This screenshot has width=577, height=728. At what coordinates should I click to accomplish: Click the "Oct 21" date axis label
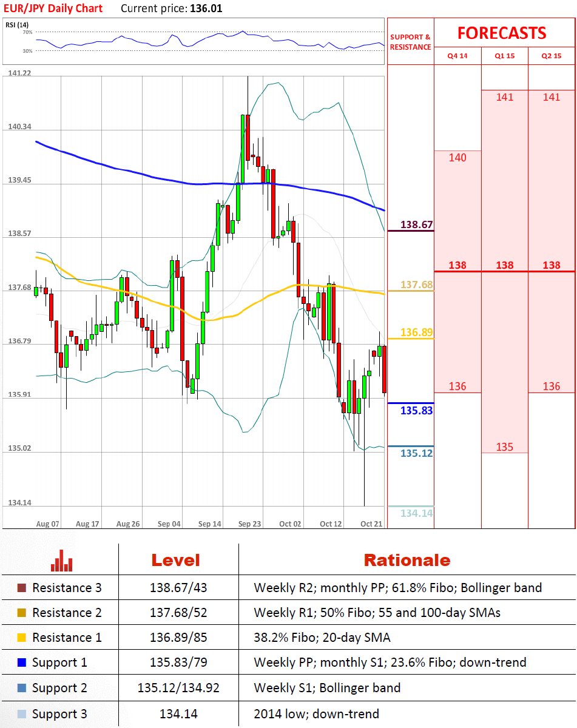pos(371,524)
